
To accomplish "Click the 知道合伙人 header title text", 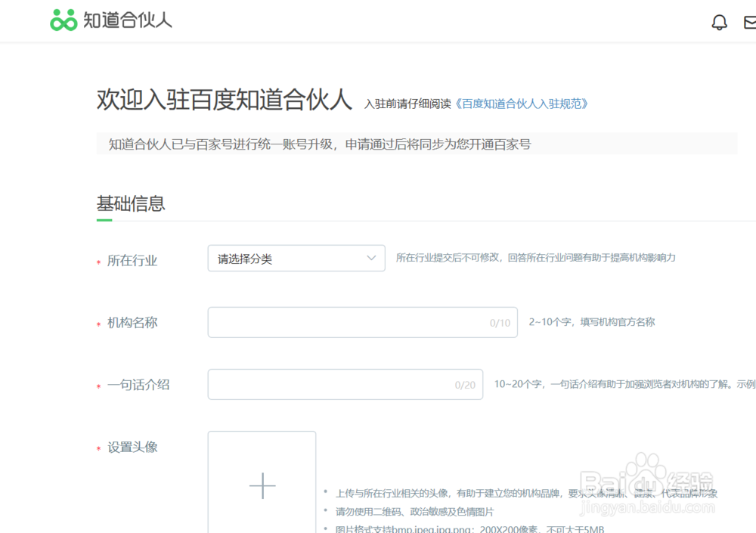I will click(x=128, y=20).
